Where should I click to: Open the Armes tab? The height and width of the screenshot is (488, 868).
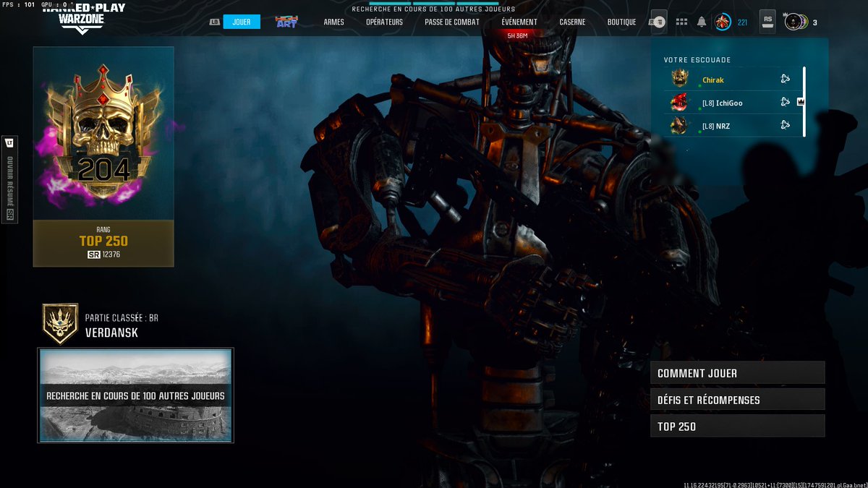click(x=333, y=22)
